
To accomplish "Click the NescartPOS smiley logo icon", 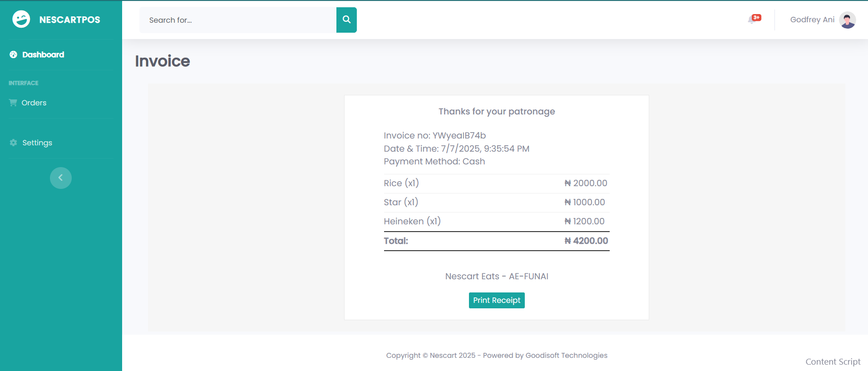I will pyautogui.click(x=21, y=20).
